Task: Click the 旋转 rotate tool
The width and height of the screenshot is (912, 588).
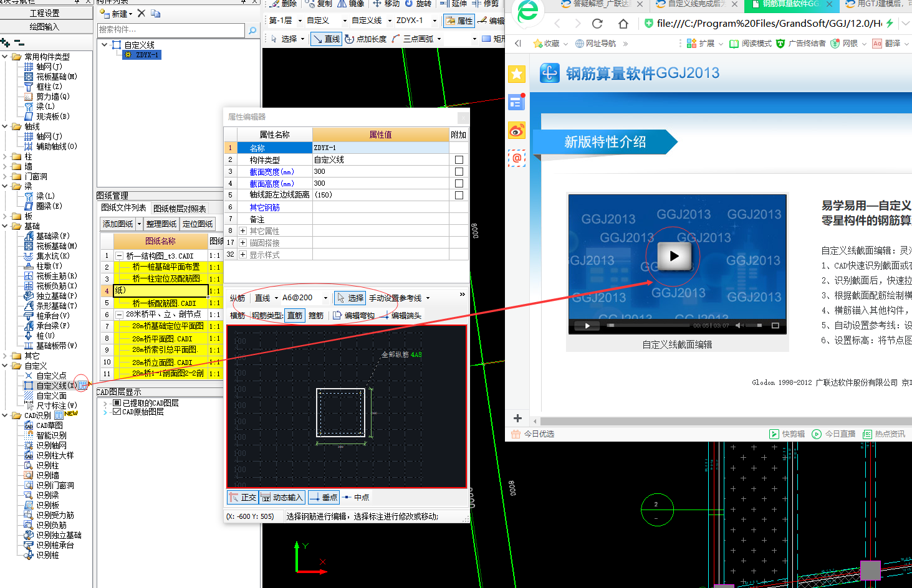Action: pos(418,3)
